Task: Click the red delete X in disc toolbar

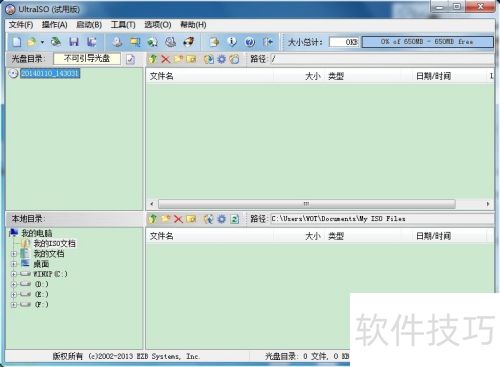Action: [x=165, y=59]
